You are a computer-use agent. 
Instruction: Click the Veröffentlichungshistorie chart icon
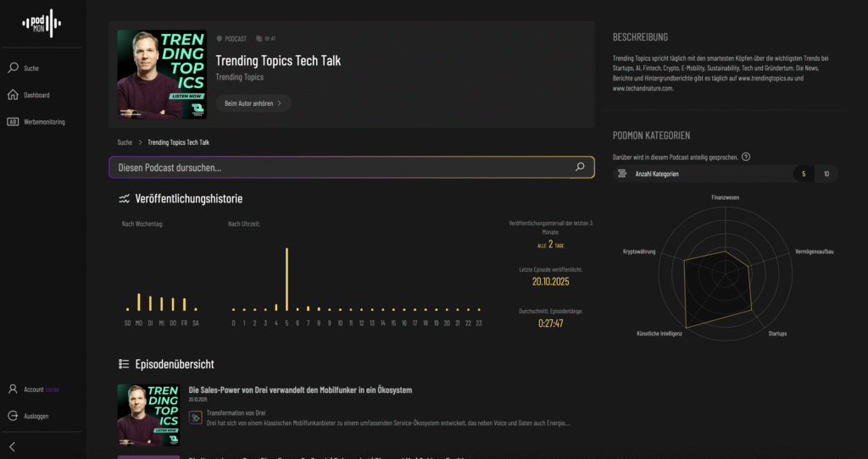(x=124, y=199)
